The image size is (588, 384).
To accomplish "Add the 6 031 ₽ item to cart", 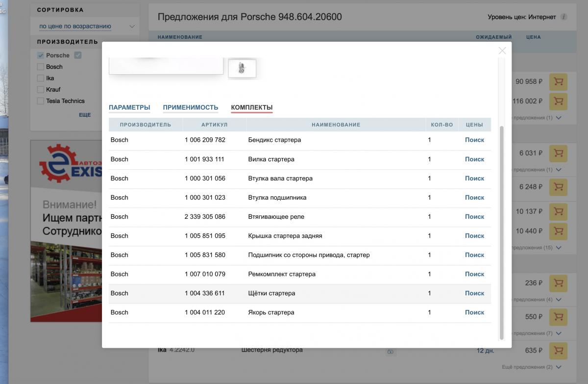I will (x=558, y=153).
